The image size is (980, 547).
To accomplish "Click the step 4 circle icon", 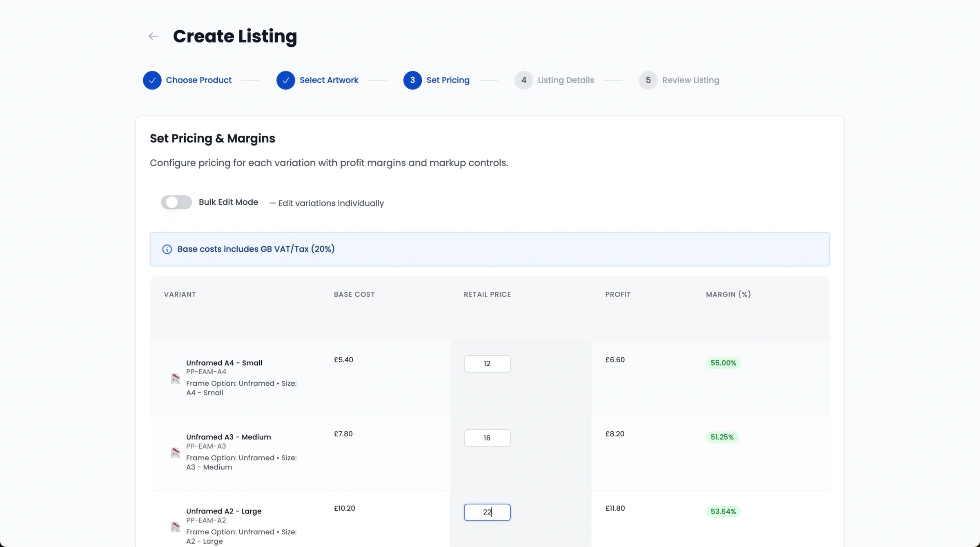I will (x=523, y=80).
